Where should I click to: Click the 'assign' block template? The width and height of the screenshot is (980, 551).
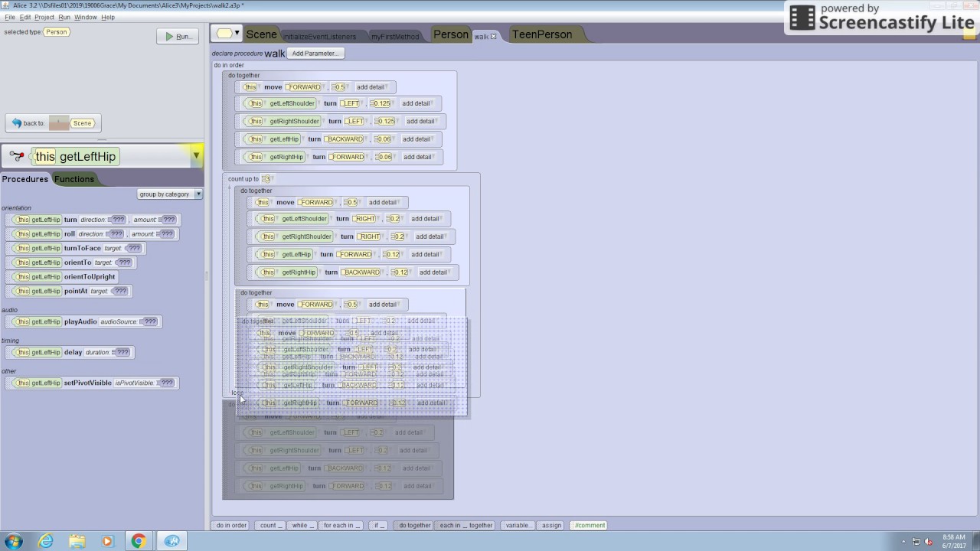coord(551,525)
